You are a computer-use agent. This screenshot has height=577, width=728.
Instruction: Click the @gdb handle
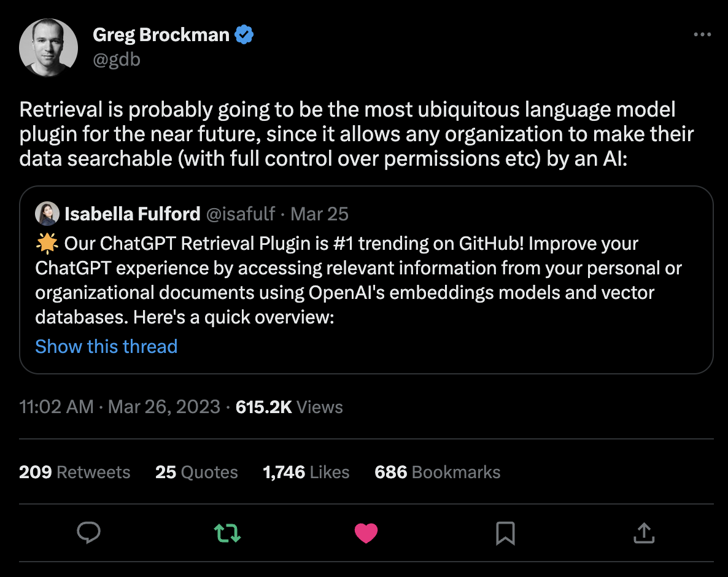(x=116, y=60)
